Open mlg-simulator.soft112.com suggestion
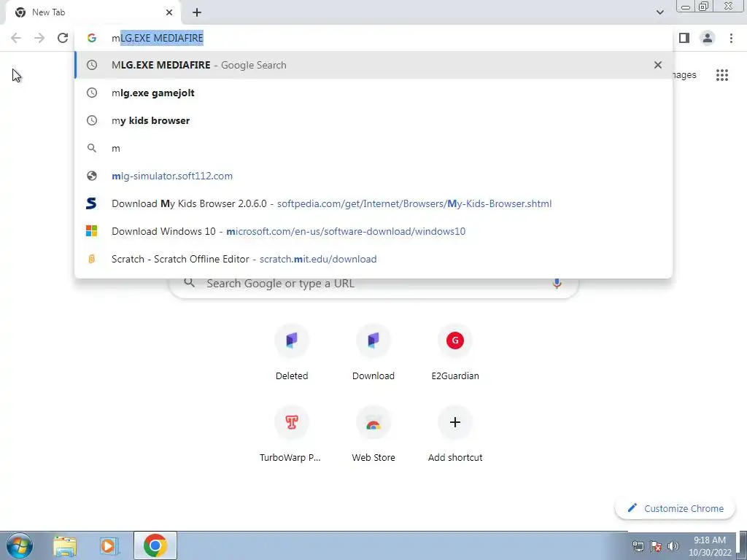 (x=373, y=176)
